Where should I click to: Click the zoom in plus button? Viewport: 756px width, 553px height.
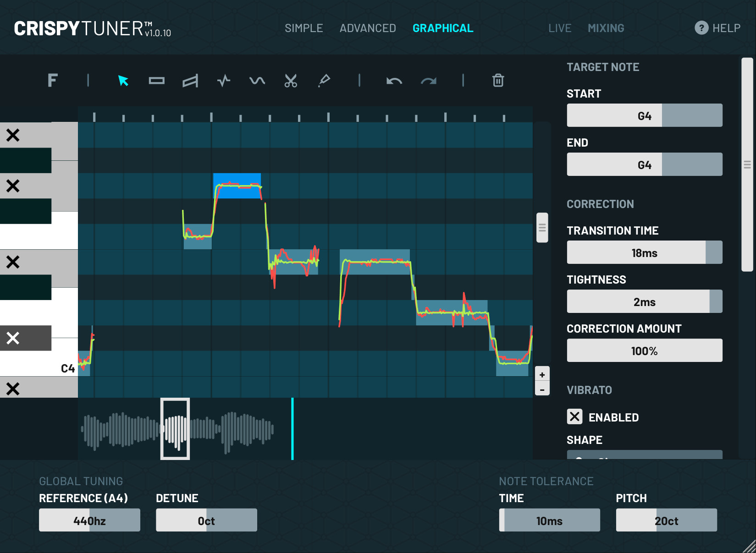click(x=542, y=375)
